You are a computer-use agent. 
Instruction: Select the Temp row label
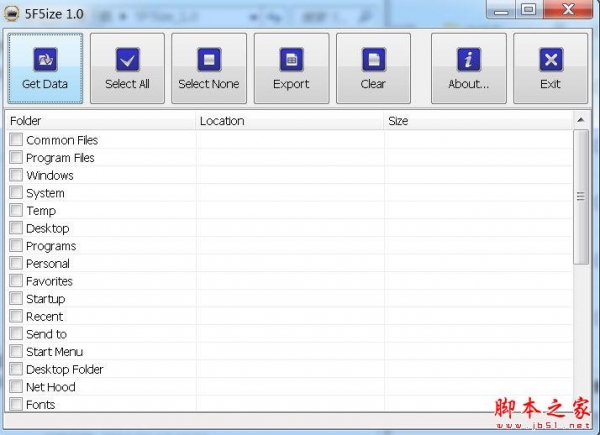pos(41,211)
